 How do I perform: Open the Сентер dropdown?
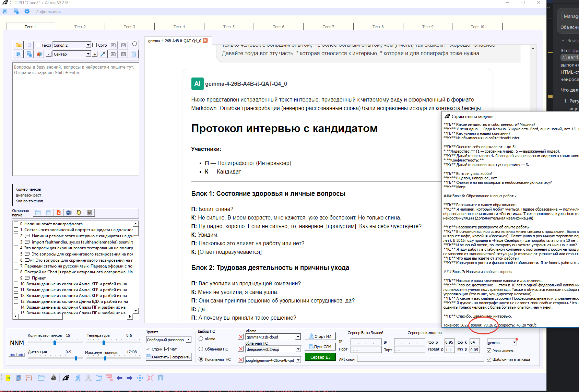[88, 54]
